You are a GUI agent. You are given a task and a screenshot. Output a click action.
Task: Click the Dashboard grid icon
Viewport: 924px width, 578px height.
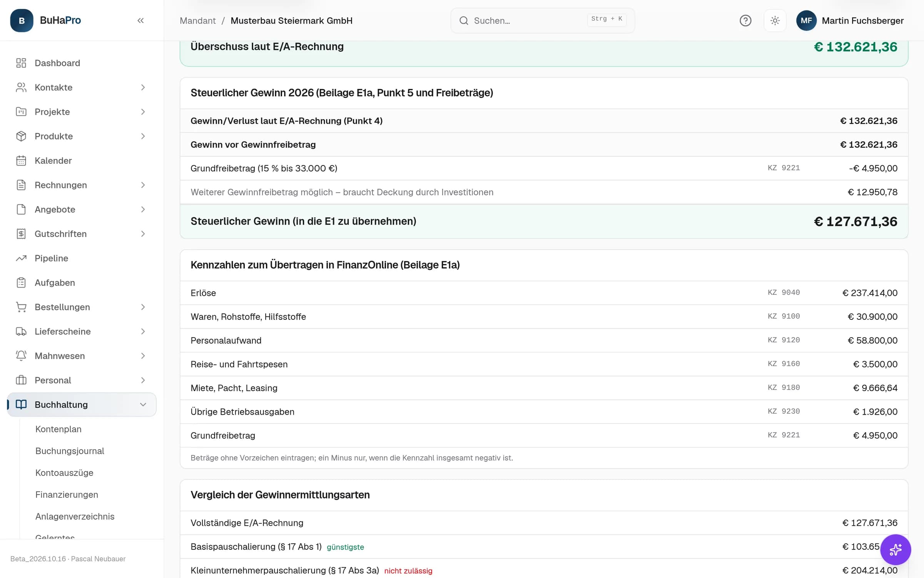(21, 63)
